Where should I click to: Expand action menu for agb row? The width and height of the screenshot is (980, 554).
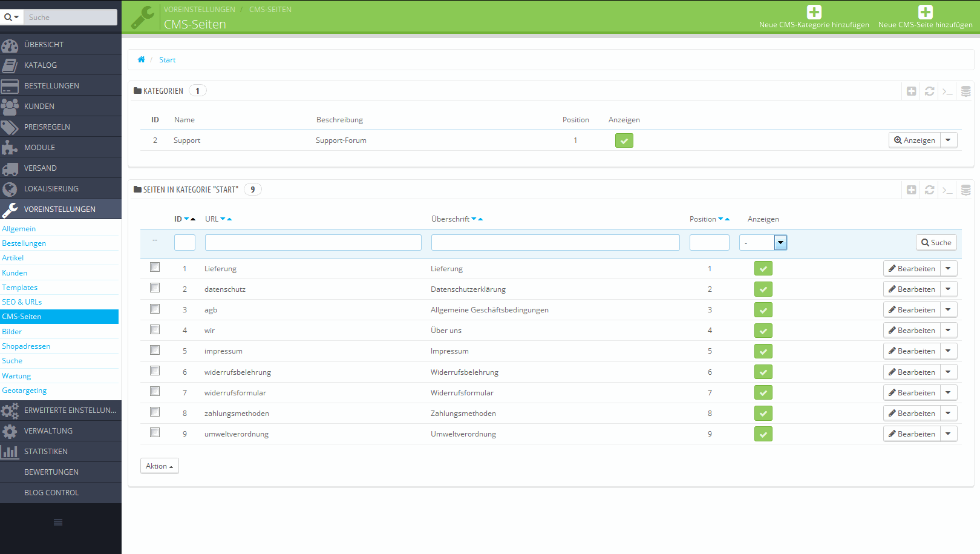tap(949, 310)
